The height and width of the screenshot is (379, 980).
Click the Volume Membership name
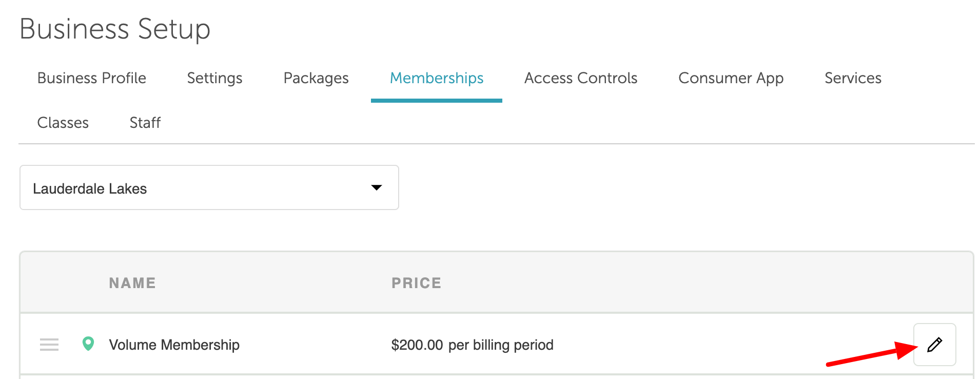174,345
